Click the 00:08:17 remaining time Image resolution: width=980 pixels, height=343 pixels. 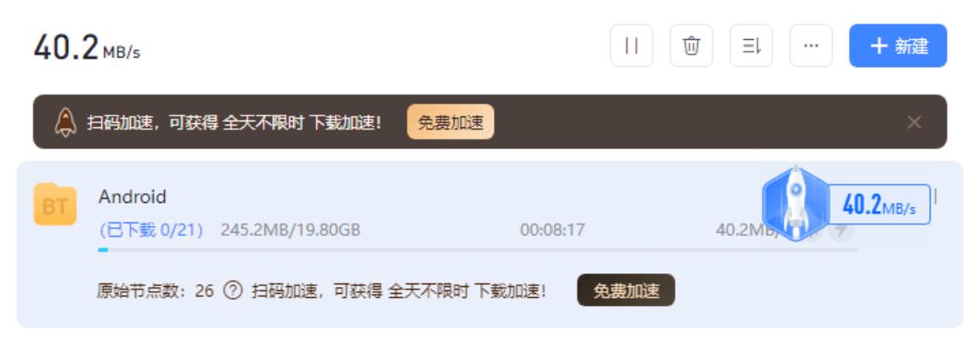coord(552,230)
